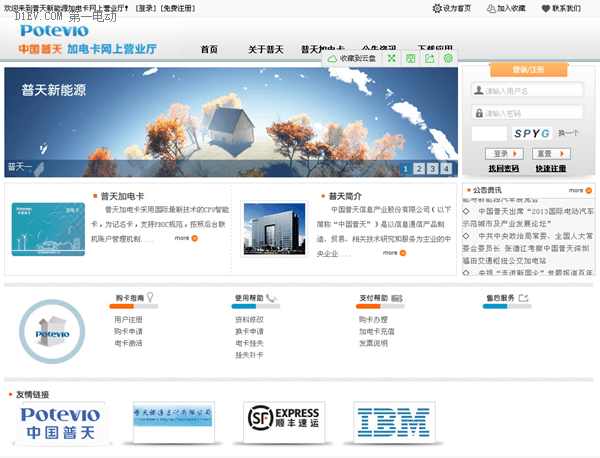Click the phone icon beside 使用帮助
The width and height of the screenshot is (600, 458).
(x=271, y=298)
